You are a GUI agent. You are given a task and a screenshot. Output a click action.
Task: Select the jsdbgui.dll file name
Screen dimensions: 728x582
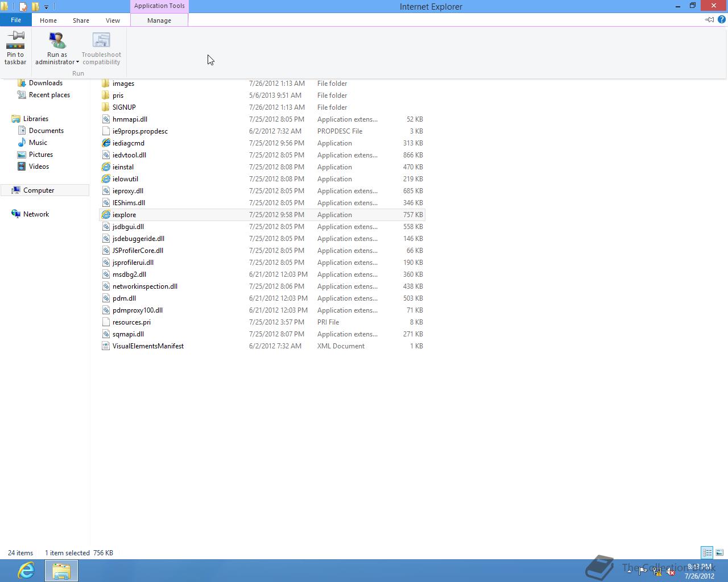128,227
